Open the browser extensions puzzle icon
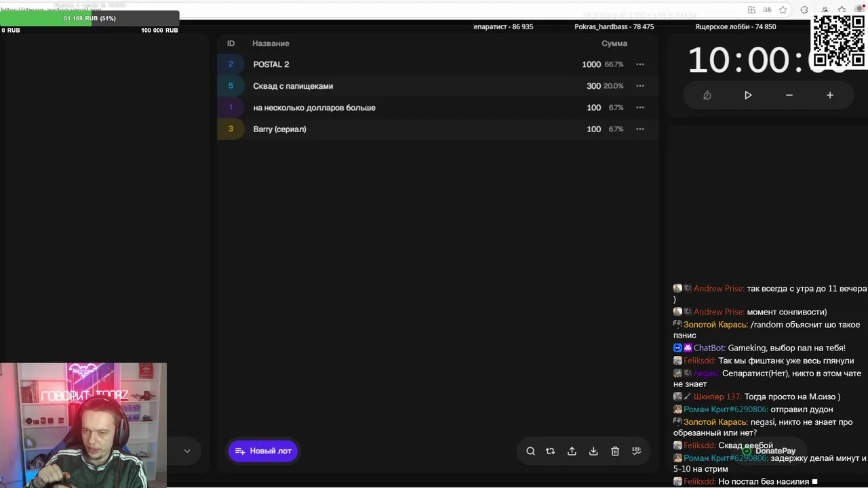 (x=804, y=9)
